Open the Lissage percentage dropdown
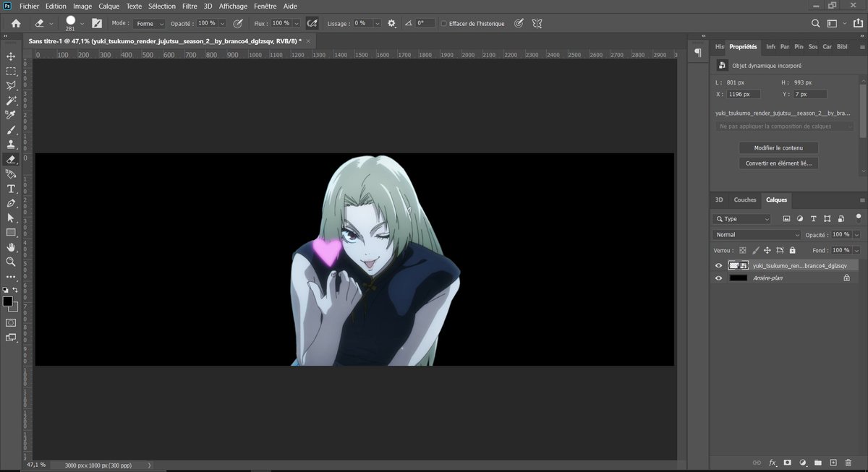 (x=378, y=23)
